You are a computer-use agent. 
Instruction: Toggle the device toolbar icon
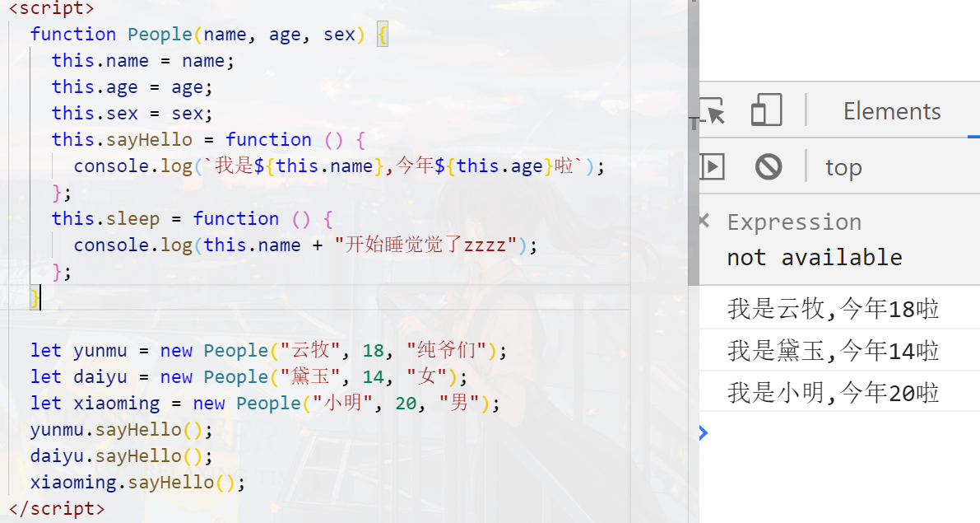pyautogui.click(x=766, y=110)
